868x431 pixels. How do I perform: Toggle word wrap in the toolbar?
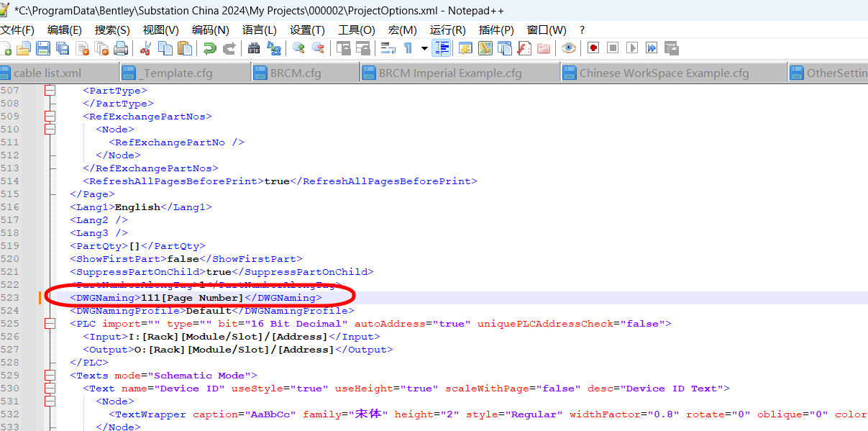(x=388, y=48)
